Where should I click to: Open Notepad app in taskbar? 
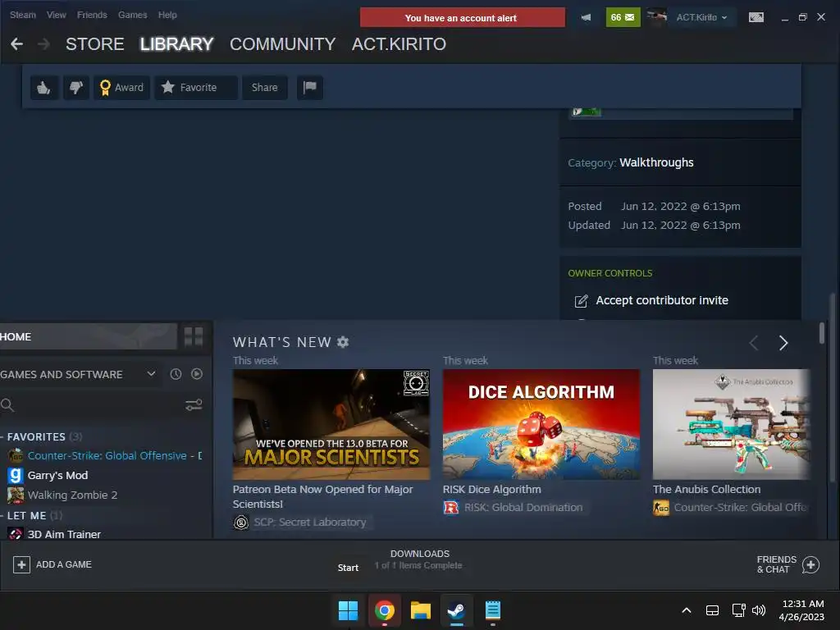[x=493, y=610]
